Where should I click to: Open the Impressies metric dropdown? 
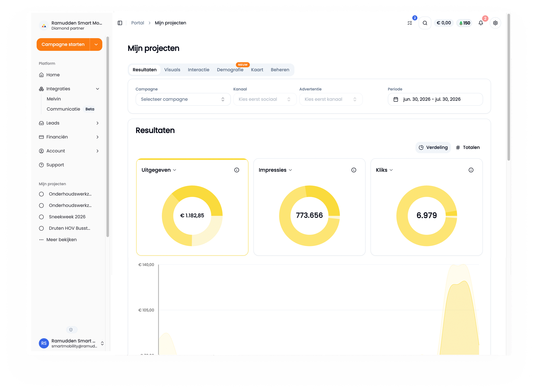(275, 170)
